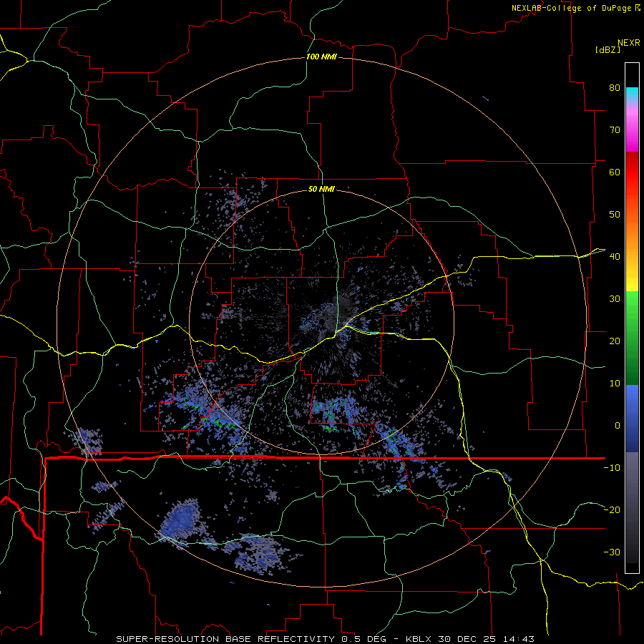Viewport: 644px width, 644px height.
Task: Click the [dBZ] units label
Action: [608, 50]
